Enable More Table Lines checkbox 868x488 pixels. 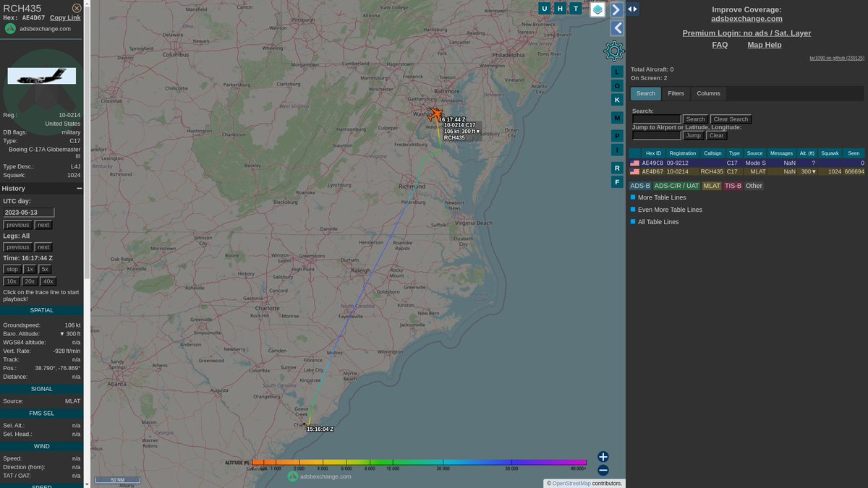pos(633,197)
